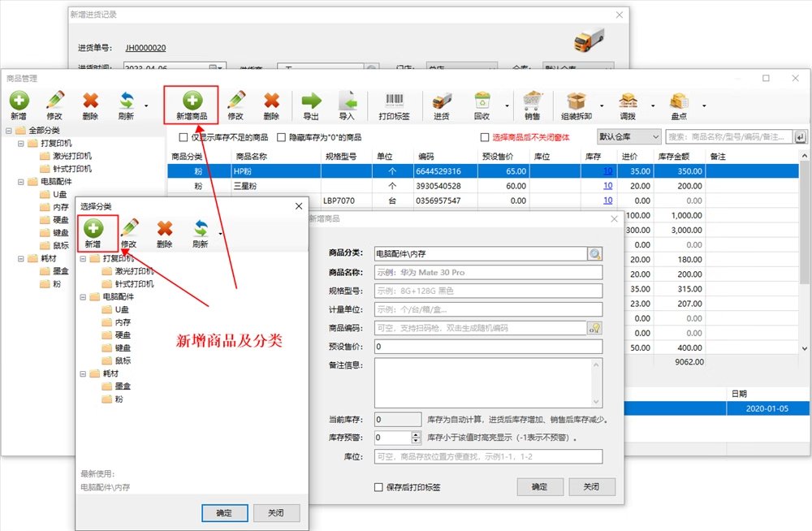Click 新增 icon in 选择分类 dialog
Viewport: 812px width, 531px height.
coord(93,228)
